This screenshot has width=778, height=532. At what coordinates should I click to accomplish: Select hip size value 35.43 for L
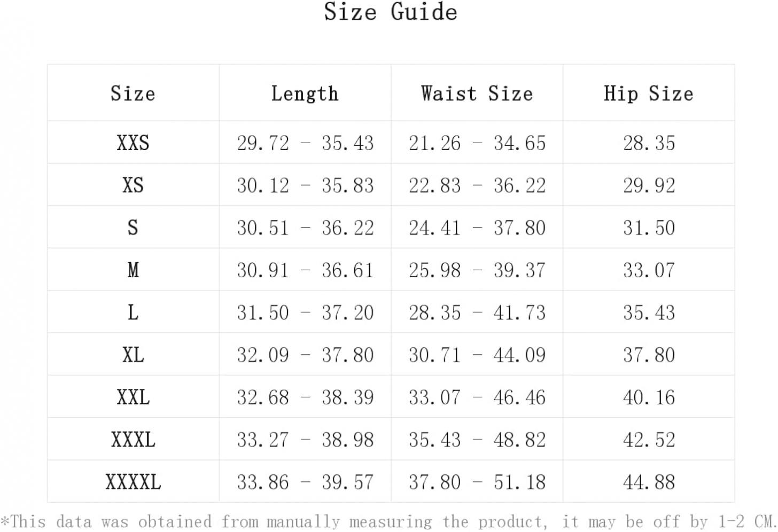(x=649, y=312)
